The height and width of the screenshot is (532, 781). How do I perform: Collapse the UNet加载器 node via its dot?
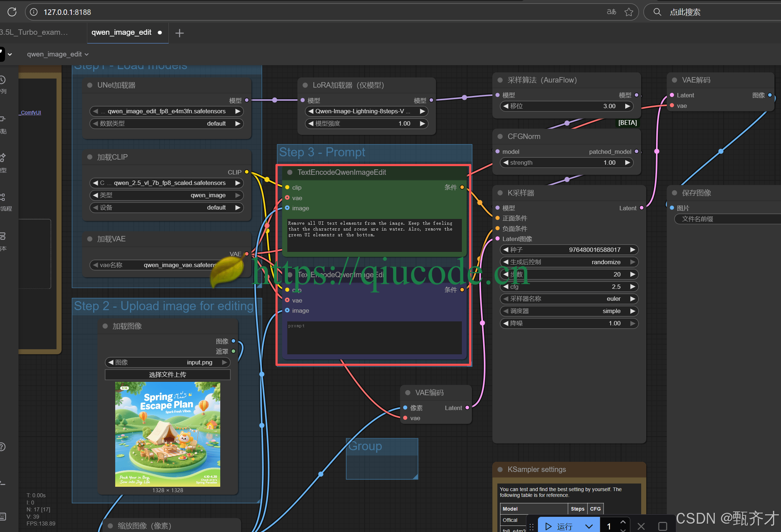90,85
